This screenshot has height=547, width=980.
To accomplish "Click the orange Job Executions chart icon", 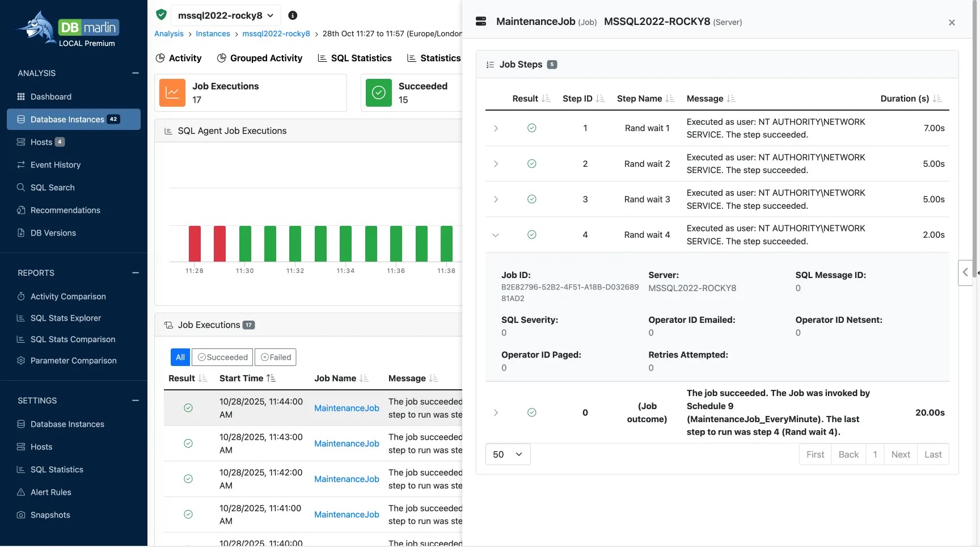I will pyautogui.click(x=172, y=93).
